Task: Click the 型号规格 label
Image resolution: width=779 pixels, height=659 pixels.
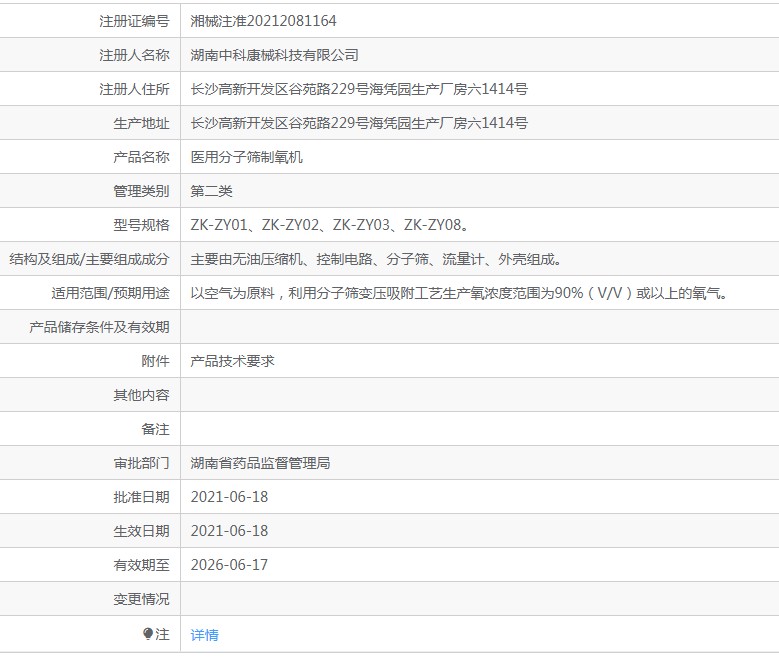Action: pos(142,225)
